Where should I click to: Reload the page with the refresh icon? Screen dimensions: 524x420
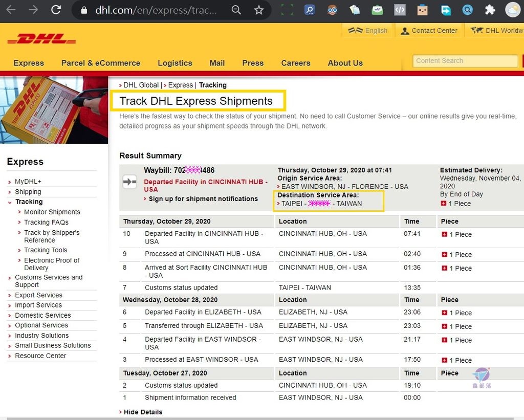click(56, 10)
